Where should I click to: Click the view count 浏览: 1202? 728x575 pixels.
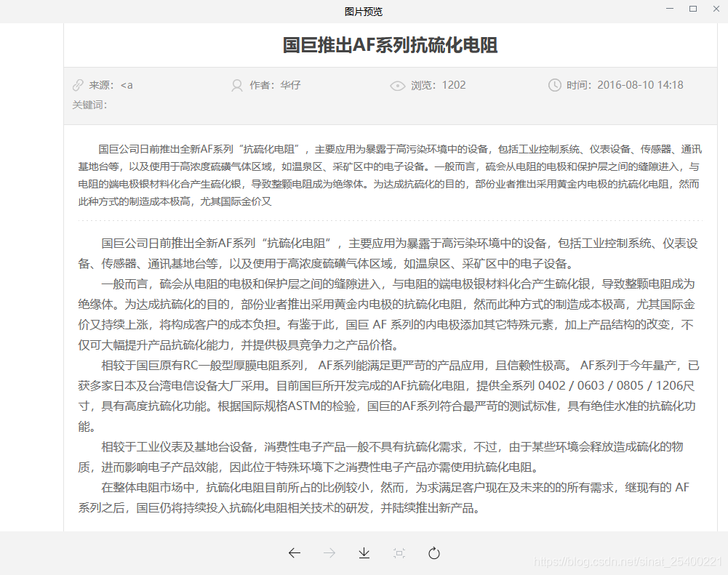coord(439,85)
